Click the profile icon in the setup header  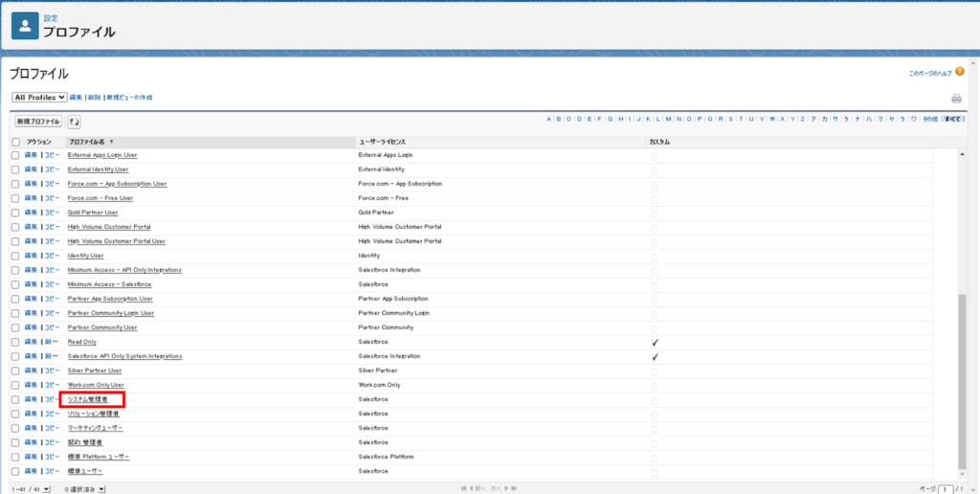tap(25, 26)
